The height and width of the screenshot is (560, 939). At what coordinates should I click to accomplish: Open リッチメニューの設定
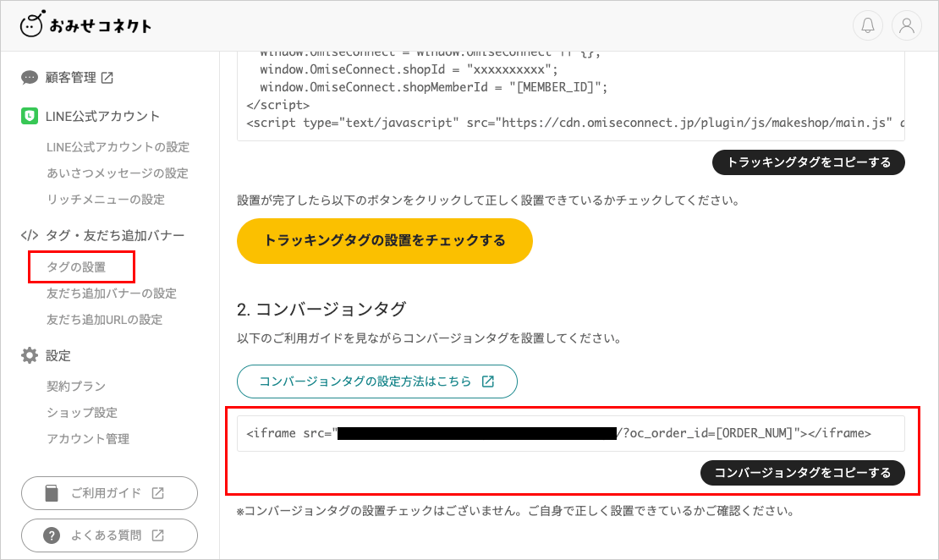[106, 200]
